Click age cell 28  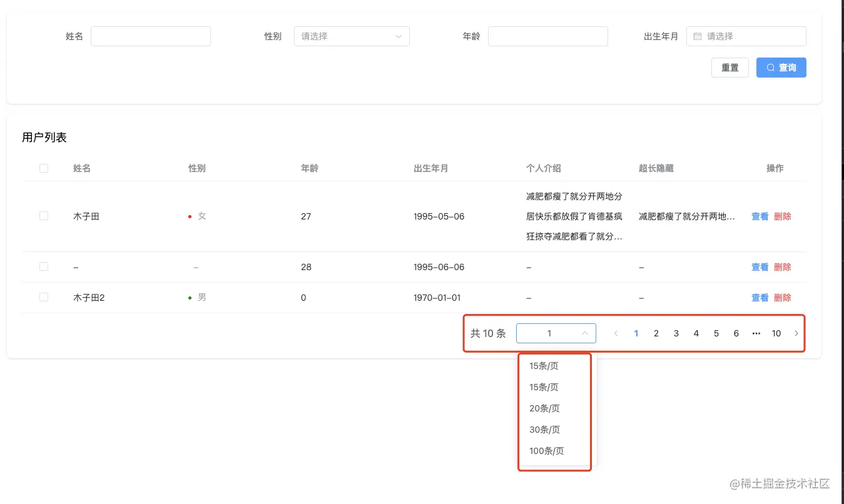[x=306, y=267]
